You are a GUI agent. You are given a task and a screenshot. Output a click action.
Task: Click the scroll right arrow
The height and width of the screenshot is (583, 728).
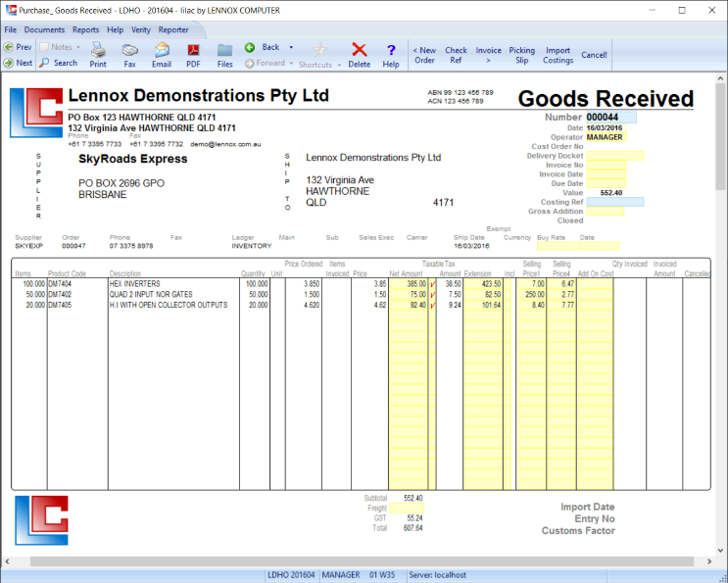709,561
